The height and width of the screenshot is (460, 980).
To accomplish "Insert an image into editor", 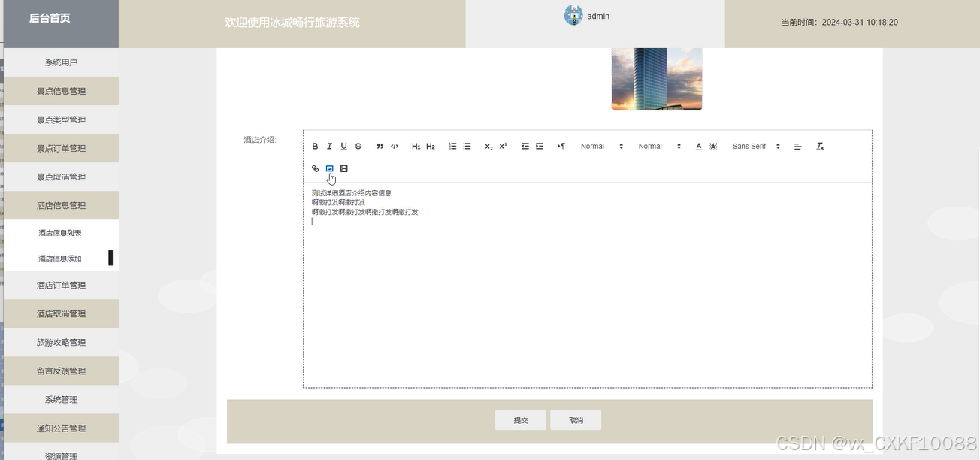I will point(329,168).
